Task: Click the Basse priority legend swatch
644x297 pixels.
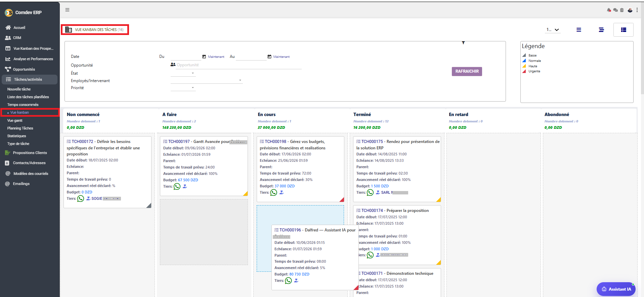Action: point(524,55)
